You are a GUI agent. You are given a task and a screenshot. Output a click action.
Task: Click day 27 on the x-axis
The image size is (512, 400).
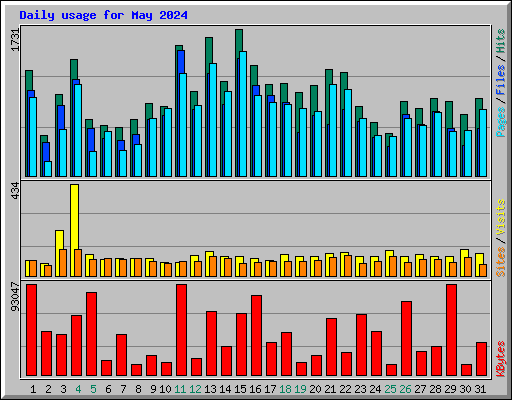coord(420,389)
